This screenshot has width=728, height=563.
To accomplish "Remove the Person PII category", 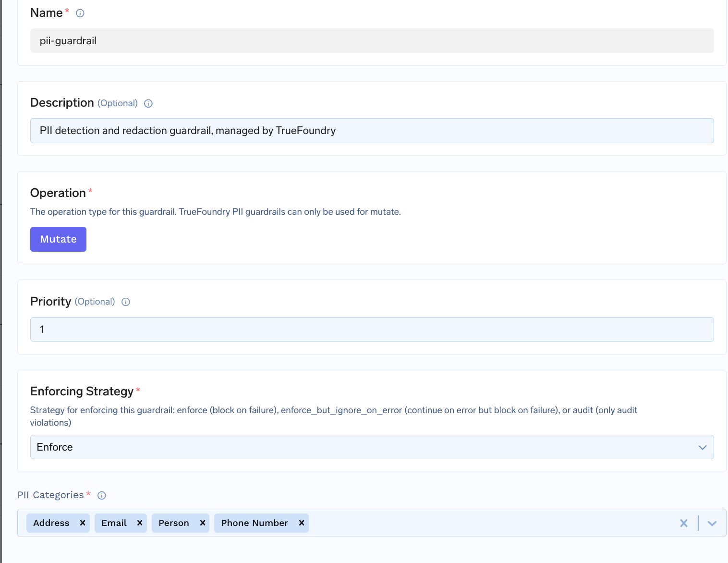I will [x=203, y=523].
